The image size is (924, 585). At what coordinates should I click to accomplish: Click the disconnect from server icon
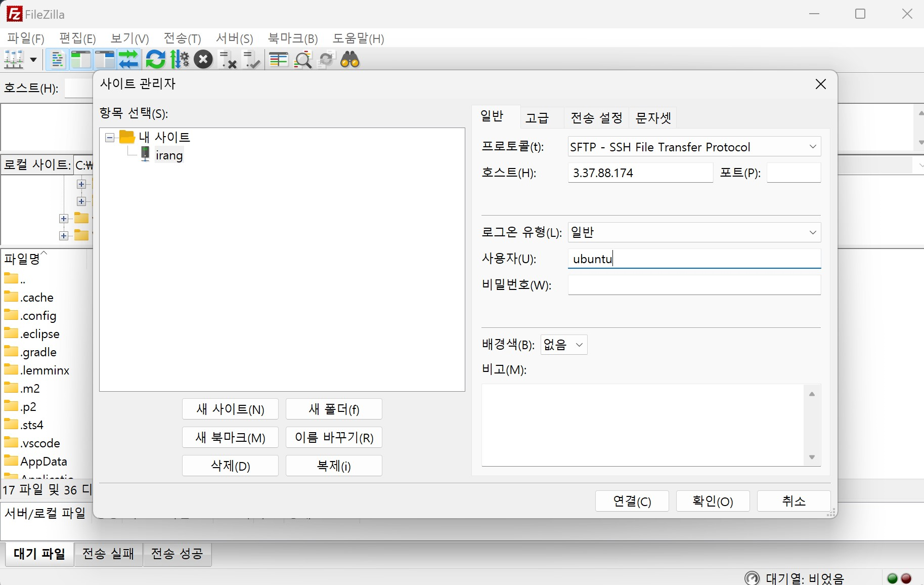point(228,60)
